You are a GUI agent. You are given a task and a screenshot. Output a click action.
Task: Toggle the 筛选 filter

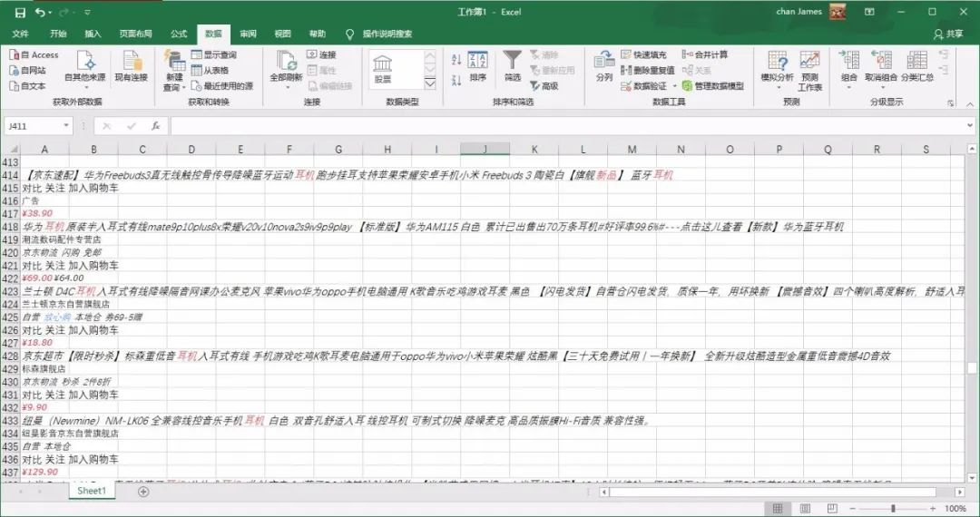coord(513,67)
